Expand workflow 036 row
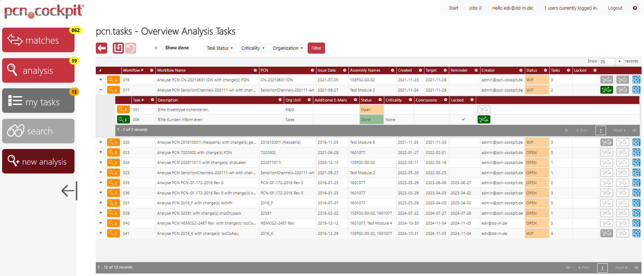 coord(101,193)
